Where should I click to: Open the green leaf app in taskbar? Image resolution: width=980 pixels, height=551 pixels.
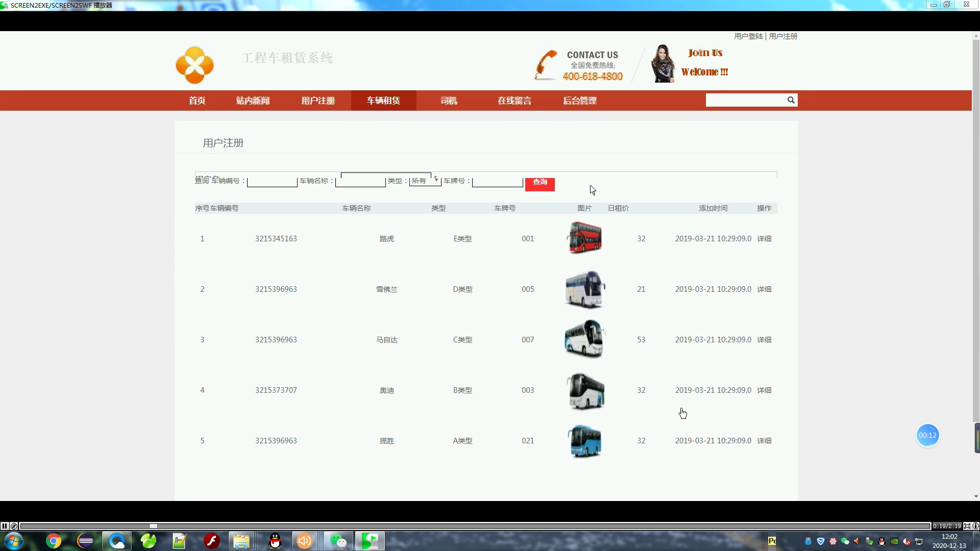pyautogui.click(x=149, y=541)
